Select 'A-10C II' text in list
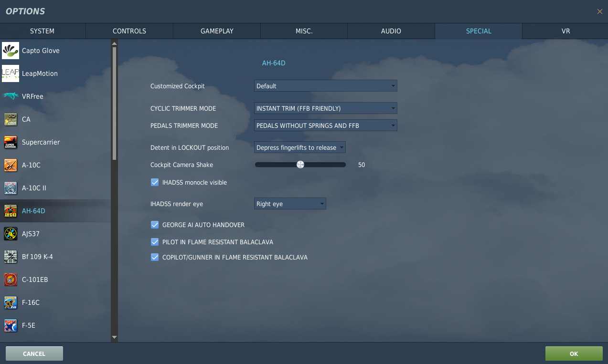The image size is (608, 364). 34,188
